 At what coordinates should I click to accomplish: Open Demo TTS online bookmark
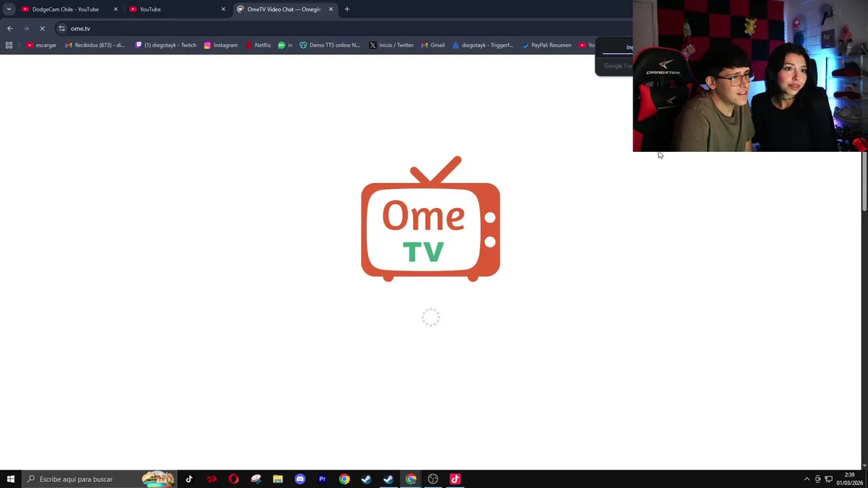(330, 45)
